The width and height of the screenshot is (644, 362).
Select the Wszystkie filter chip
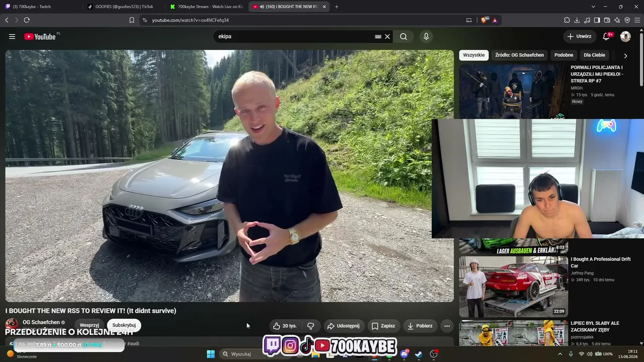click(x=474, y=55)
